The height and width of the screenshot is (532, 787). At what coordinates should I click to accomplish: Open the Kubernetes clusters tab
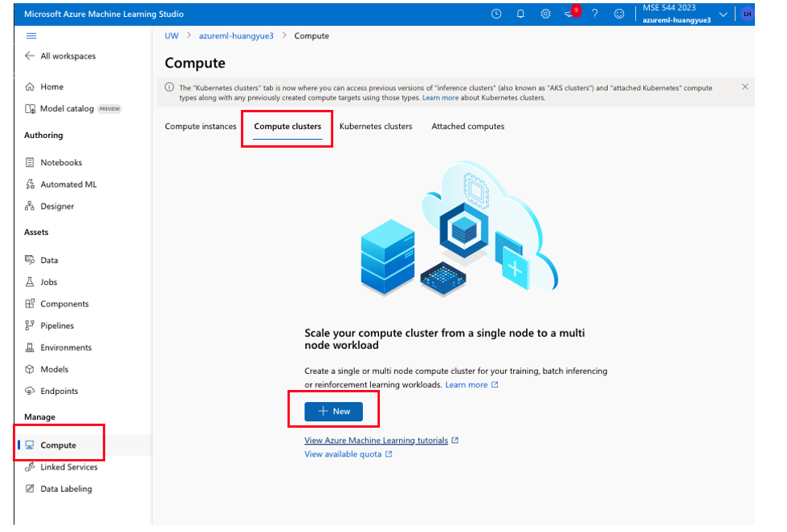[376, 126]
